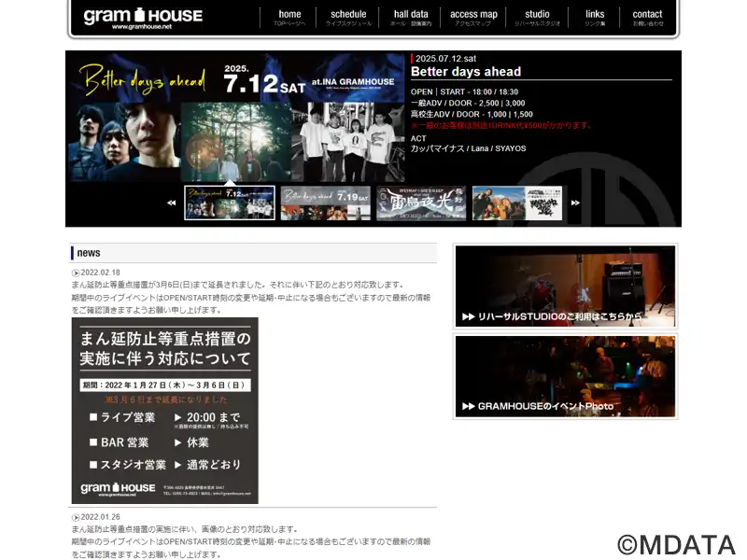The height and width of the screenshot is (560, 747).
Task: Open GRAMHOUSEのイベントPhoto banner
Action: pyautogui.click(x=565, y=377)
